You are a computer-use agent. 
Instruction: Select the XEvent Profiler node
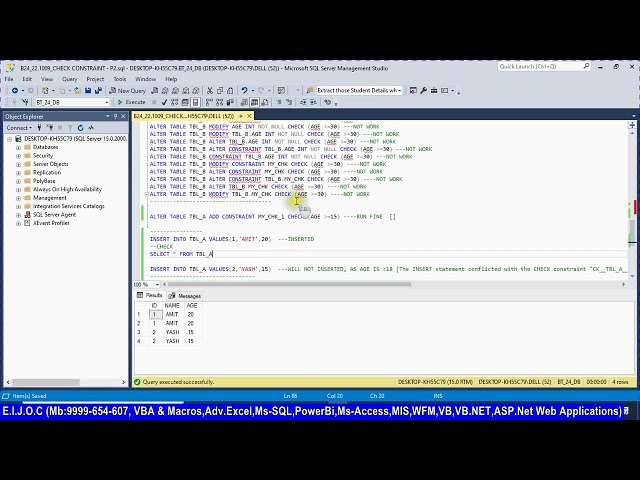point(51,223)
